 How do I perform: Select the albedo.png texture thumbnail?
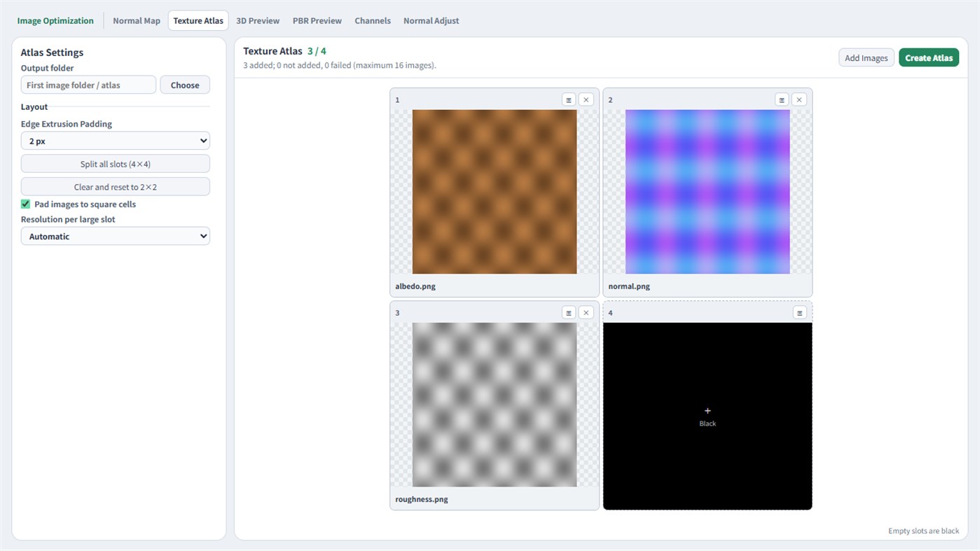tap(495, 192)
